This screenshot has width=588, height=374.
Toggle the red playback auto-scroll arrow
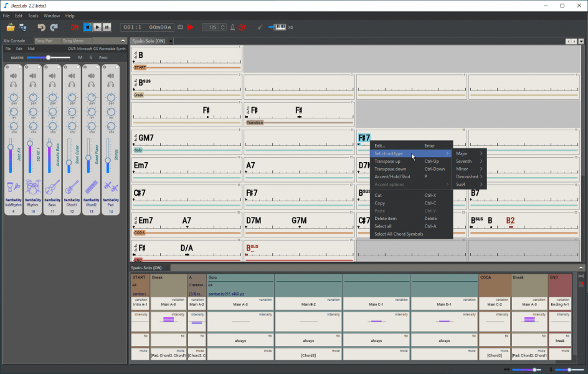[x=190, y=27]
